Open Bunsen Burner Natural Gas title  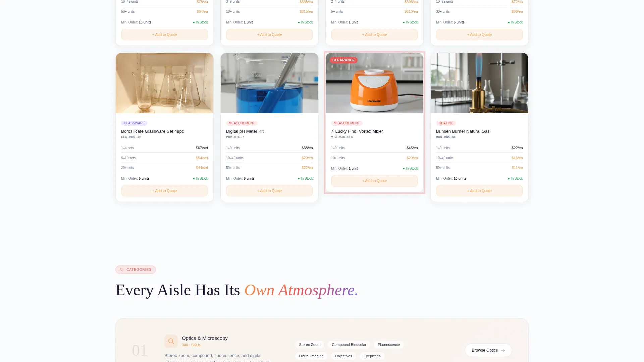463,131
